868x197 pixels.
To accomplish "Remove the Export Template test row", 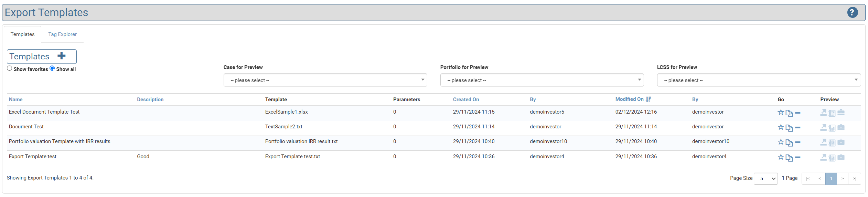I will coord(798,158).
